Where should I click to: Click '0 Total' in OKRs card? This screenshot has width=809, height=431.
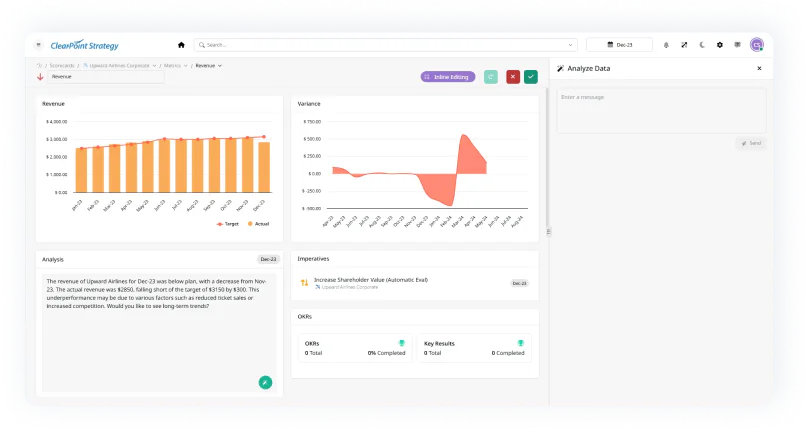point(313,353)
